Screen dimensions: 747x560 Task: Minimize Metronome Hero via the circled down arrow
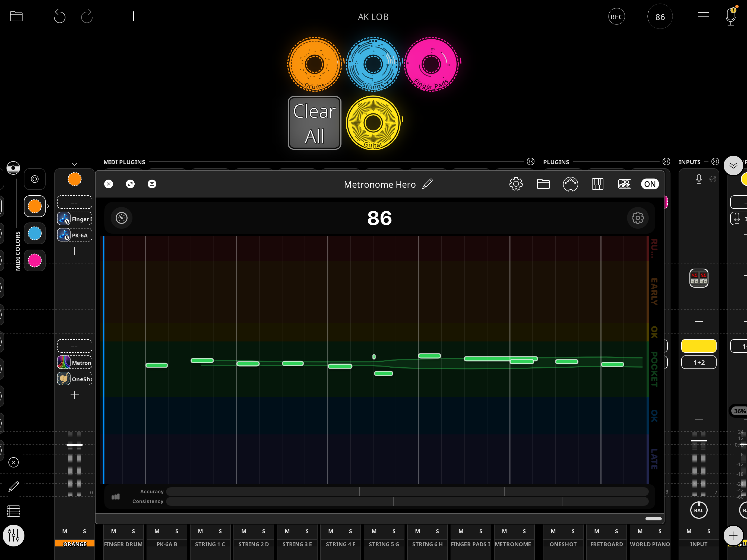click(x=152, y=184)
